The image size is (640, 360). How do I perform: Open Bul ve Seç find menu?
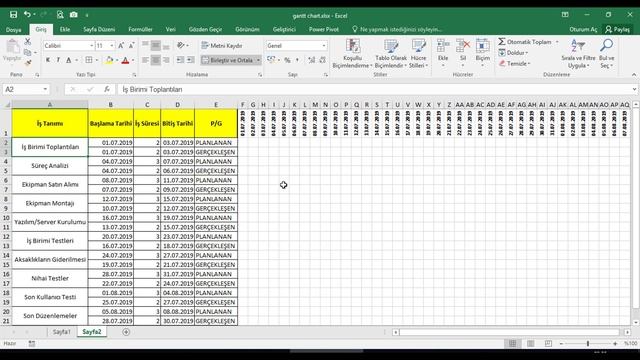click(x=607, y=53)
